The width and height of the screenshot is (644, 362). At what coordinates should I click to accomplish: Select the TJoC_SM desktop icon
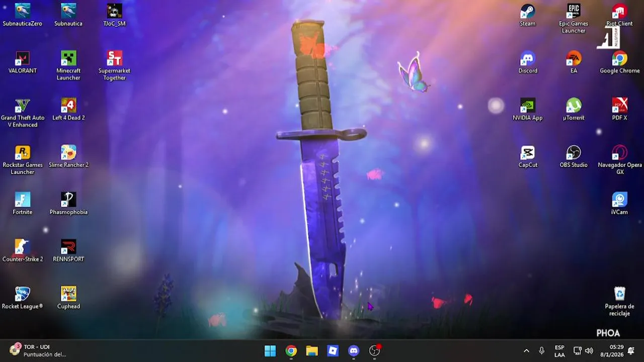(x=114, y=15)
